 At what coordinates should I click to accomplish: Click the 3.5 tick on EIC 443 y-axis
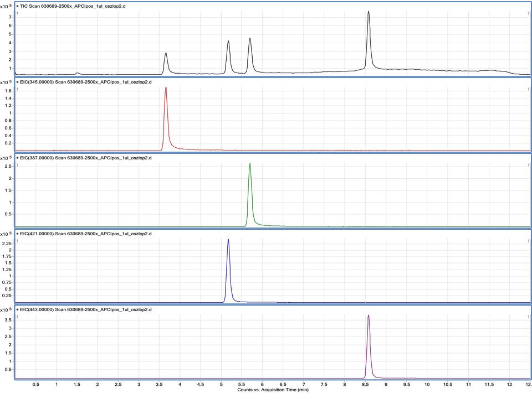[8, 320]
